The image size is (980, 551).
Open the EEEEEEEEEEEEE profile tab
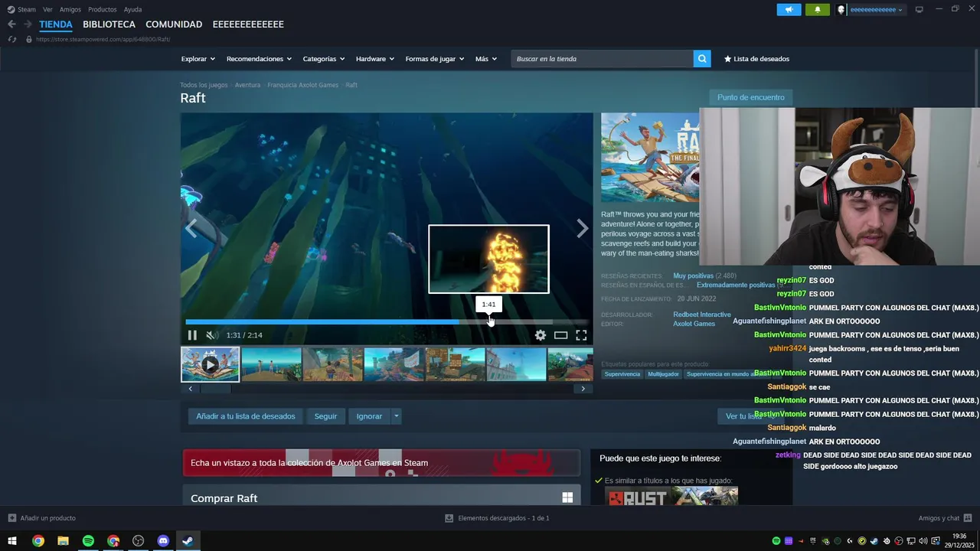tap(248, 24)
